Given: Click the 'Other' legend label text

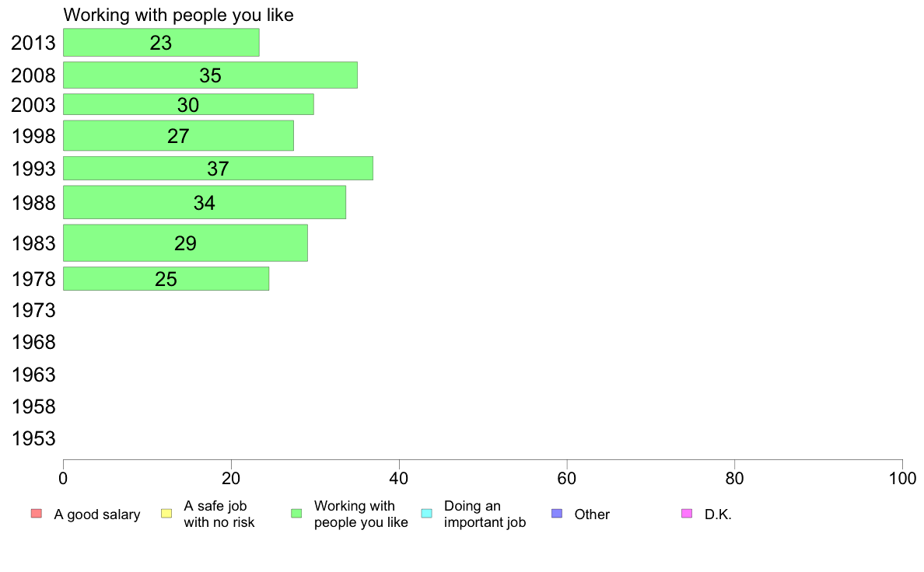Looking at the screenshot, I should 592,514.
